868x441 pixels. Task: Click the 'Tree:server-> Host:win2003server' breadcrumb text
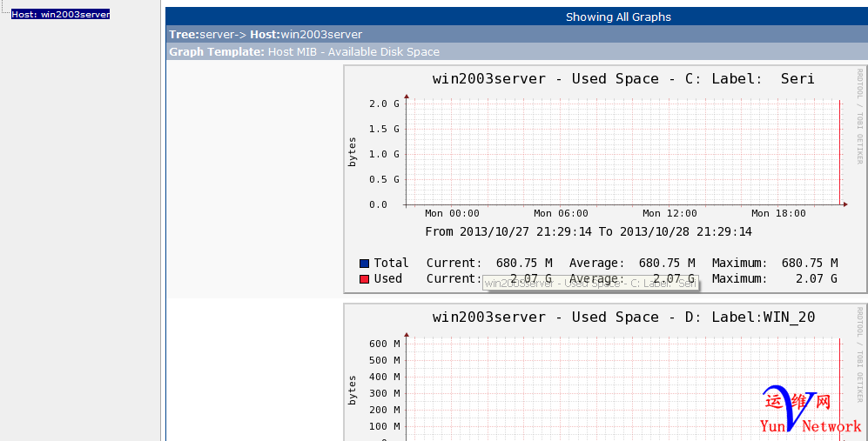click(x=266, y=34)
